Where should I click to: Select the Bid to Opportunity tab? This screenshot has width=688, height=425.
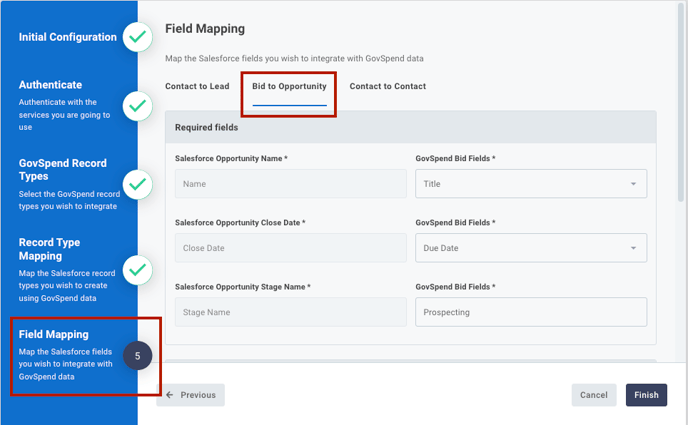coord(289,86)
